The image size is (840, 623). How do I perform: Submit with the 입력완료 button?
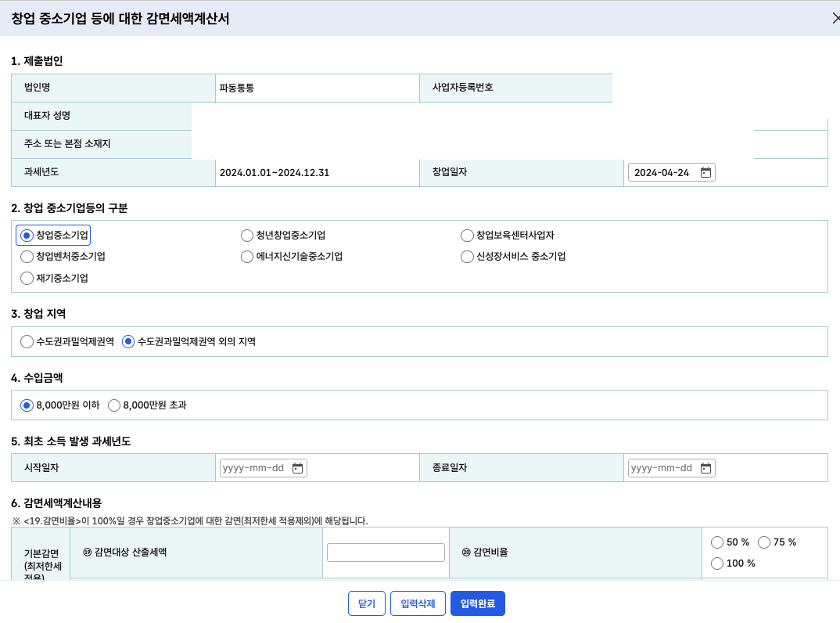(x=478, y=603)
